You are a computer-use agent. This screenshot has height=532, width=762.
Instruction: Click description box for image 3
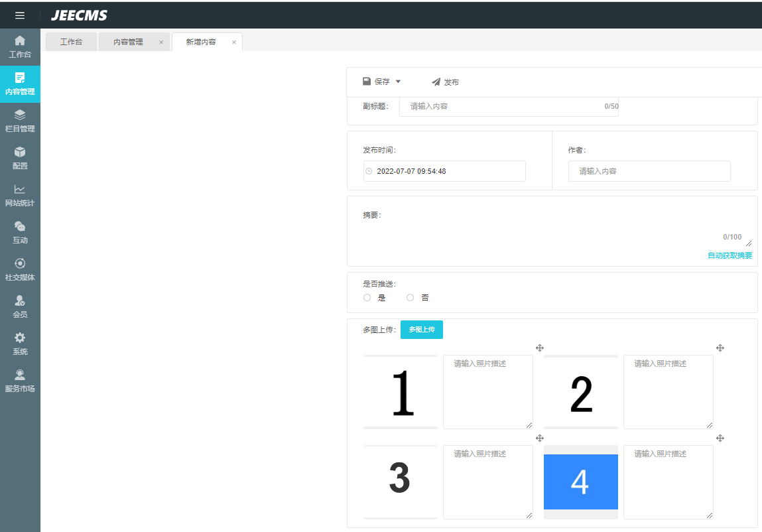click(488, 482)
